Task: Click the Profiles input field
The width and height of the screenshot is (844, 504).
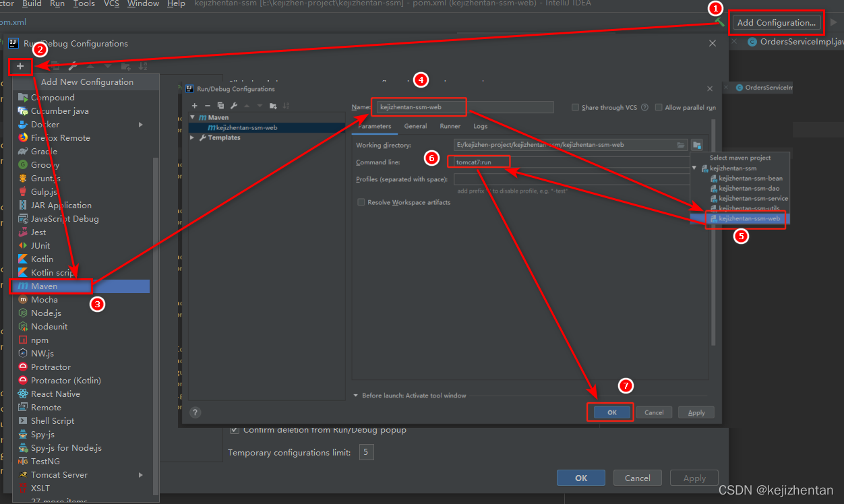Action: [572, 179]
